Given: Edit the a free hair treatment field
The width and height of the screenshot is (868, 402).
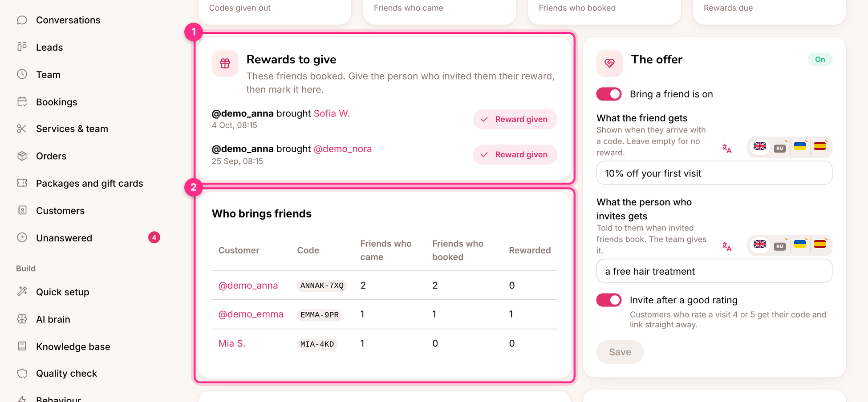Looking at the screenshot, I should pos(714,271).
